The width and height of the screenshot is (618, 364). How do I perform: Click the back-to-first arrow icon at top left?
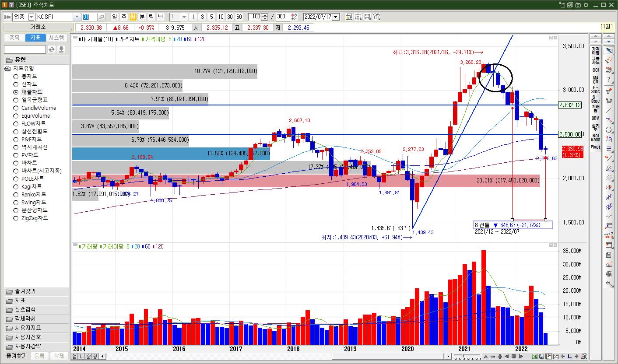tap(7, 17)
